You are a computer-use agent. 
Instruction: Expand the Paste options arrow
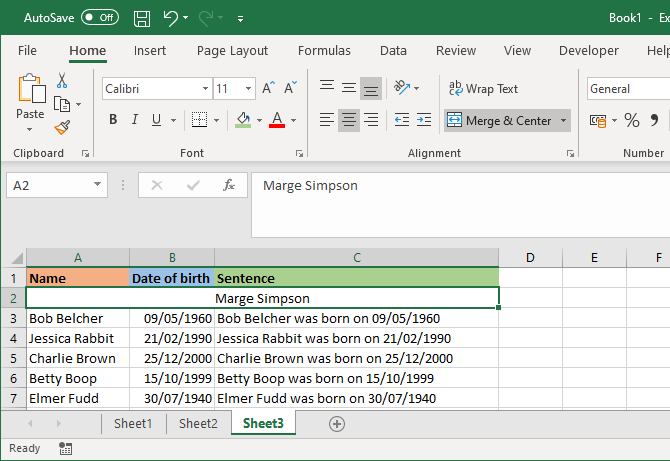tap(29, 129)
